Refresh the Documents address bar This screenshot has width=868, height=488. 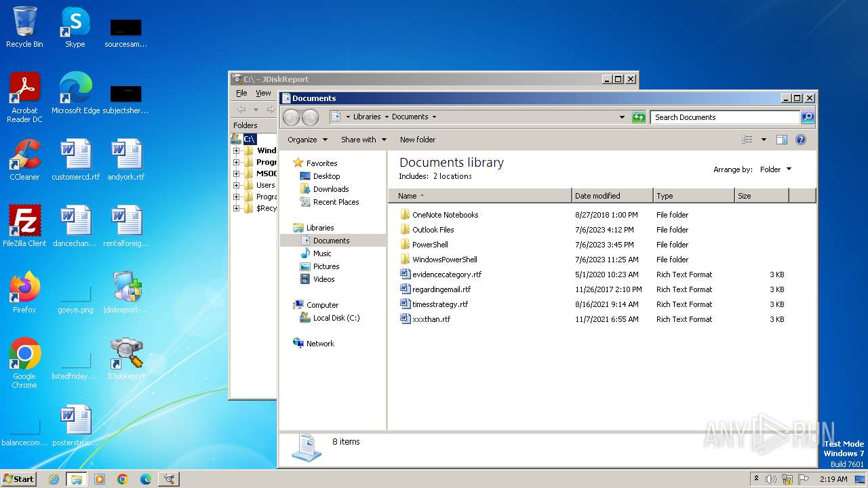click(x=639, y=117)
